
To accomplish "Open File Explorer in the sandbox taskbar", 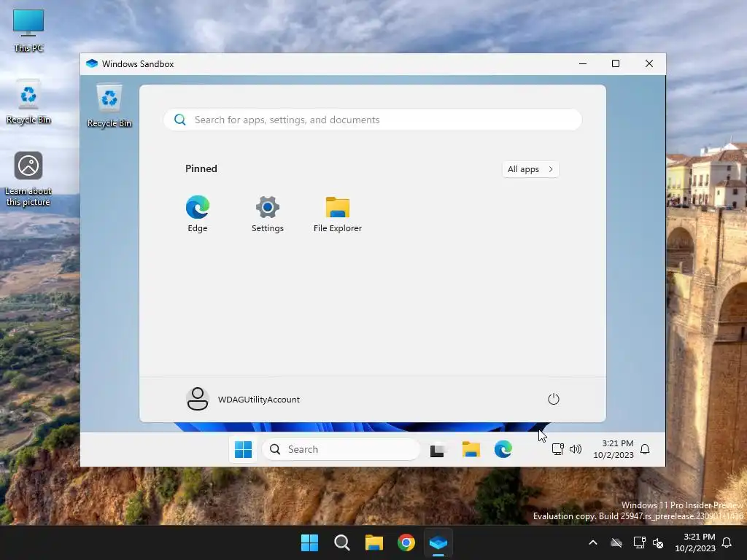I will click(471, 449).
